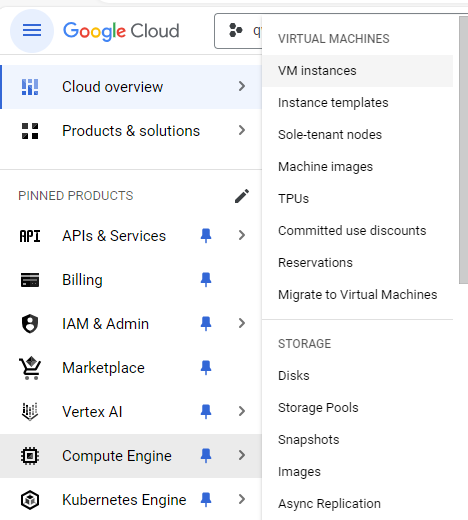Click the search bar sparkle icon
This screenshot has height=520, width=468.
236,30
